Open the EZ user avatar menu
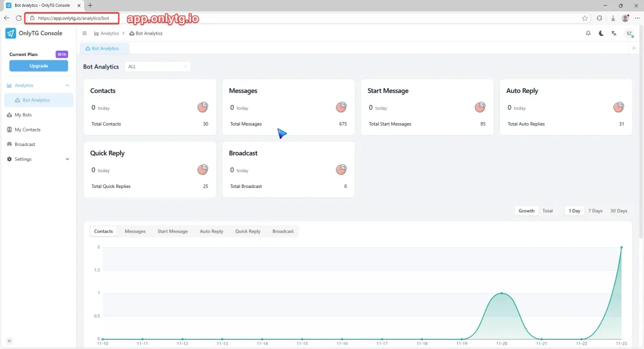644x349 pixels. pos(629,34)
